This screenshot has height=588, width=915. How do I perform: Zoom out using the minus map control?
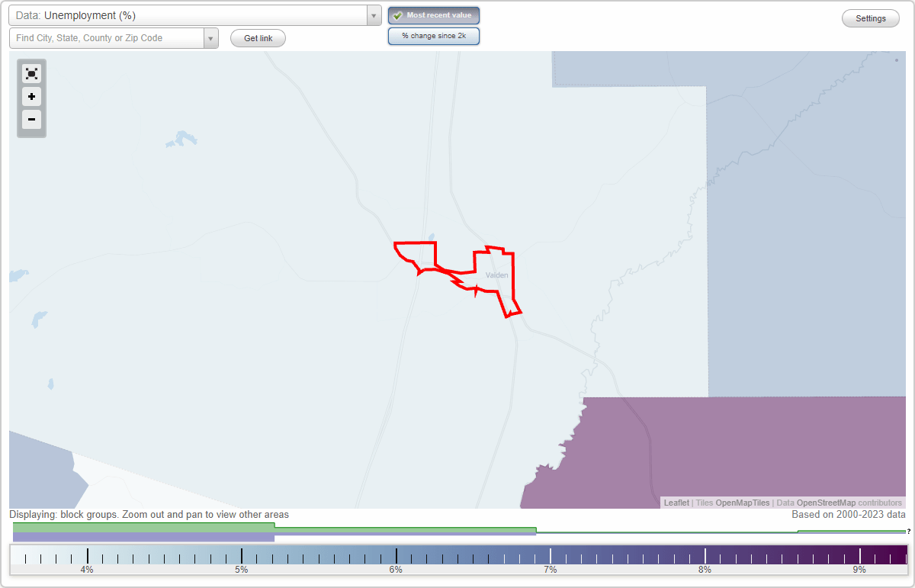coord(31,120)
